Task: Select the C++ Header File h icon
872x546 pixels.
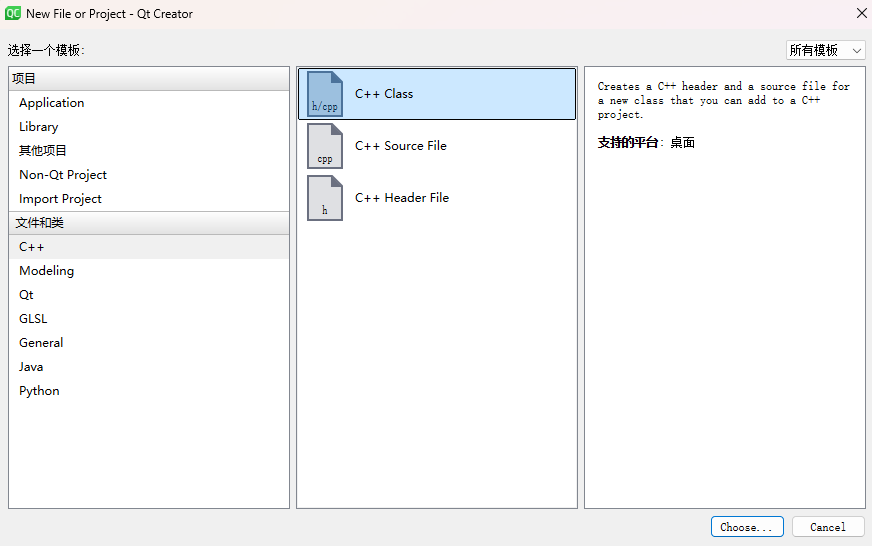Action: tap(325, 198)
